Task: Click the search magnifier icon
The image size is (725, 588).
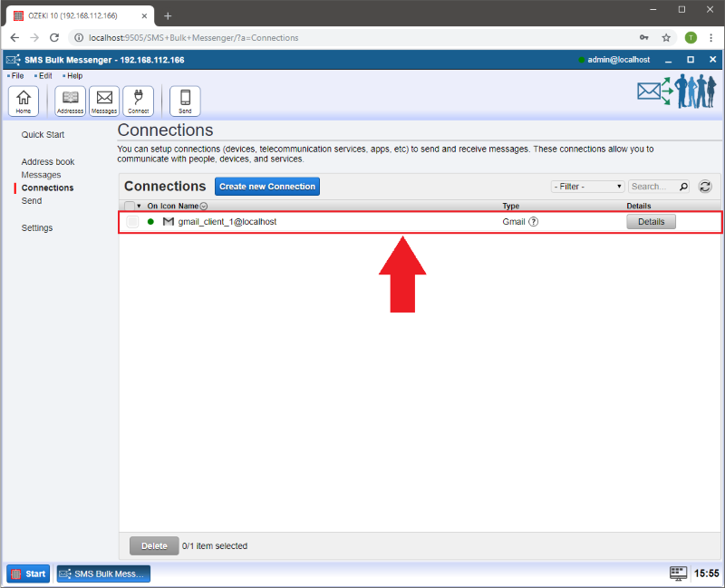Action: (x=683, y=187)
